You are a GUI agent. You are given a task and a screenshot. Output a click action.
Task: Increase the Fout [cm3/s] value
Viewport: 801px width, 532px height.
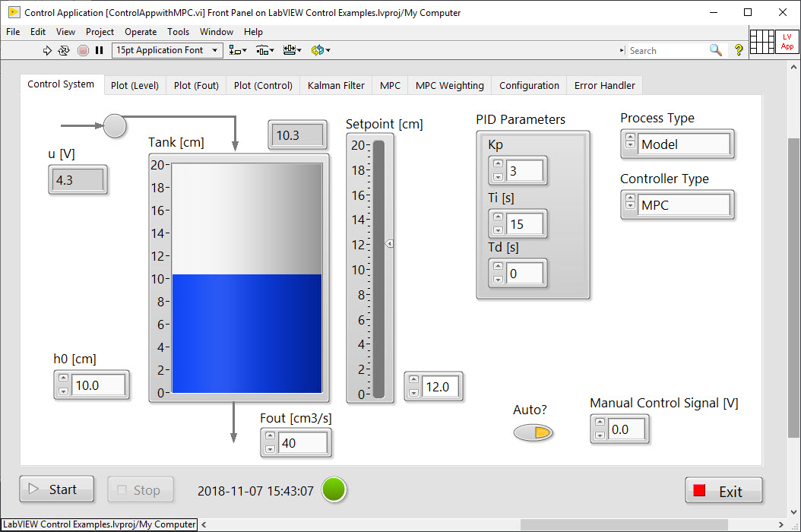tap(271, 435)
